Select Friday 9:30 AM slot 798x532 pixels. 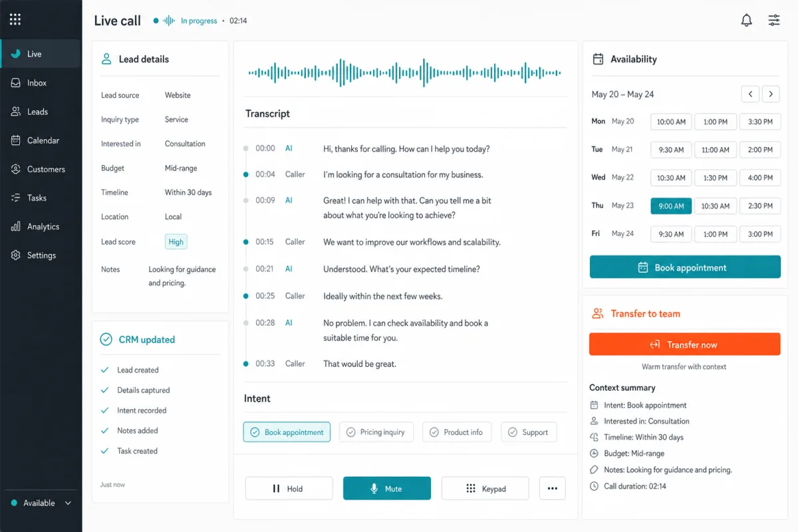[671, 234]
